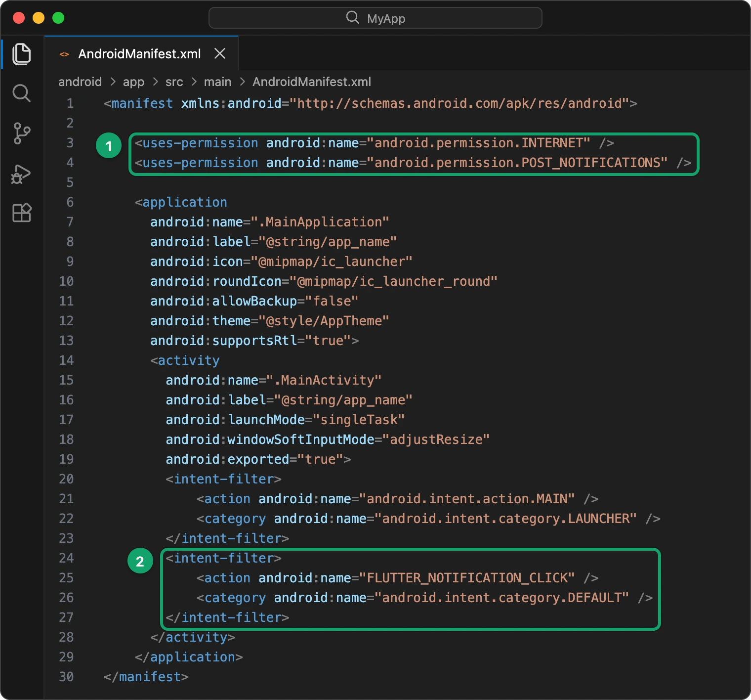Screen dimensions: 751x700
Task: Click the 'app' breadcrumb segment
Action: point(133,82)
